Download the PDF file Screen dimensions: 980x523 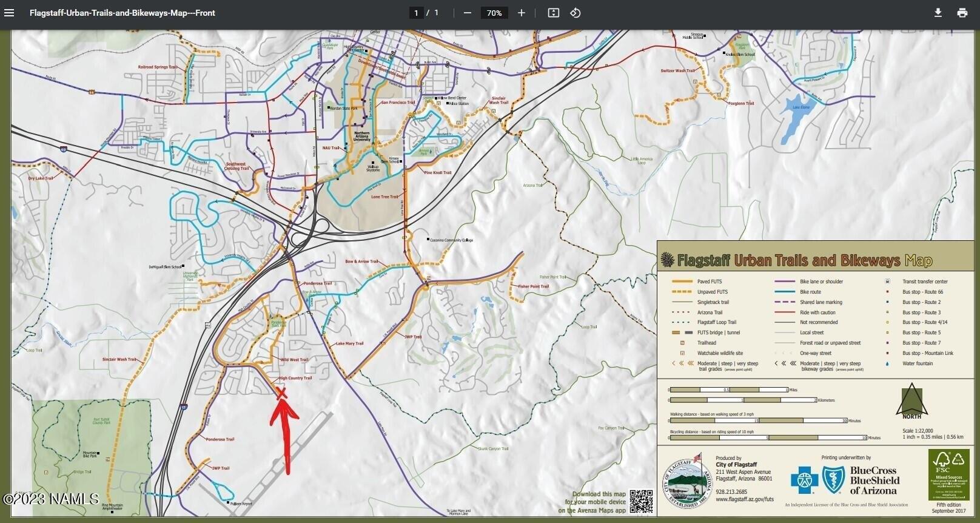[938, 13]
